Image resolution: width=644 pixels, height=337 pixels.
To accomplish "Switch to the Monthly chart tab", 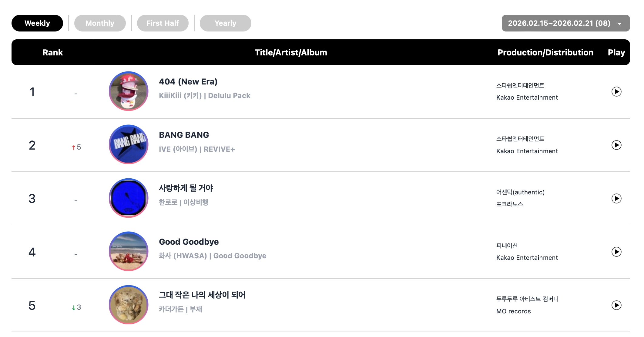I will click(100, 23).
